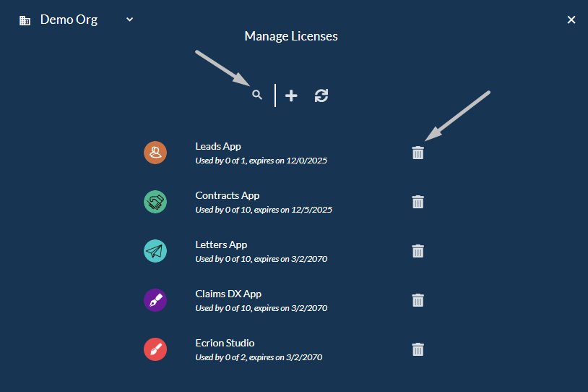Click Letters App expiry details text
The width and height of the screenshot is (588, 392).
[261, 259]
